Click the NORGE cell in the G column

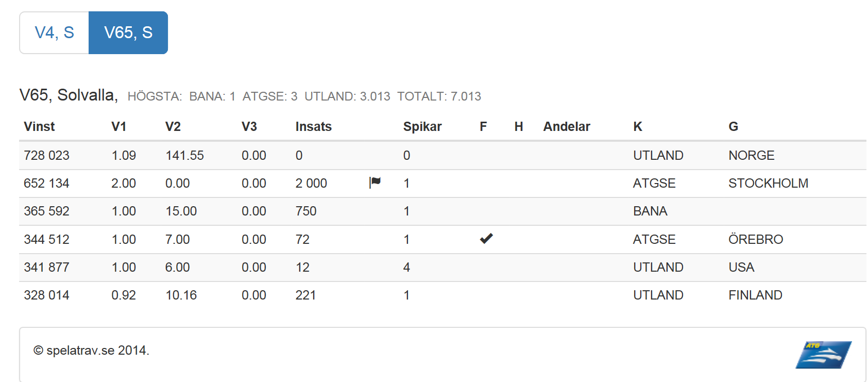751,155
